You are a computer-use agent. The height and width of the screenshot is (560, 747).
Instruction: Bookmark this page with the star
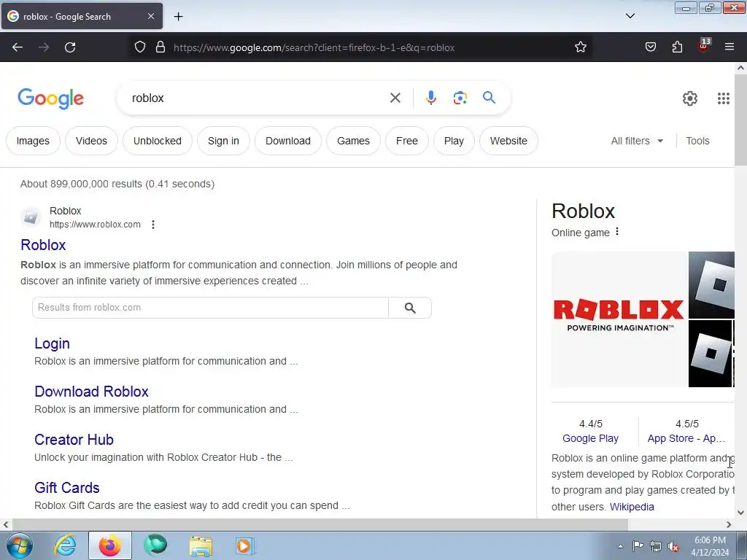point(580,47)
